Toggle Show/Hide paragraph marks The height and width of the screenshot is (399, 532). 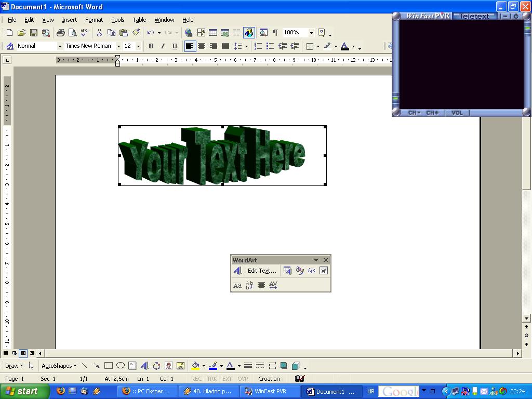[x=275, y=33]
